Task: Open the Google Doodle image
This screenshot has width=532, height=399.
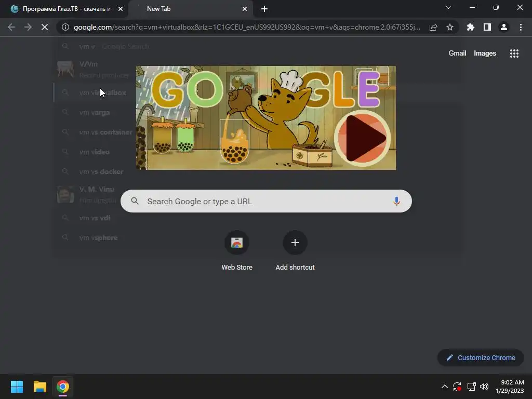Action: click(x=265, y=118)
